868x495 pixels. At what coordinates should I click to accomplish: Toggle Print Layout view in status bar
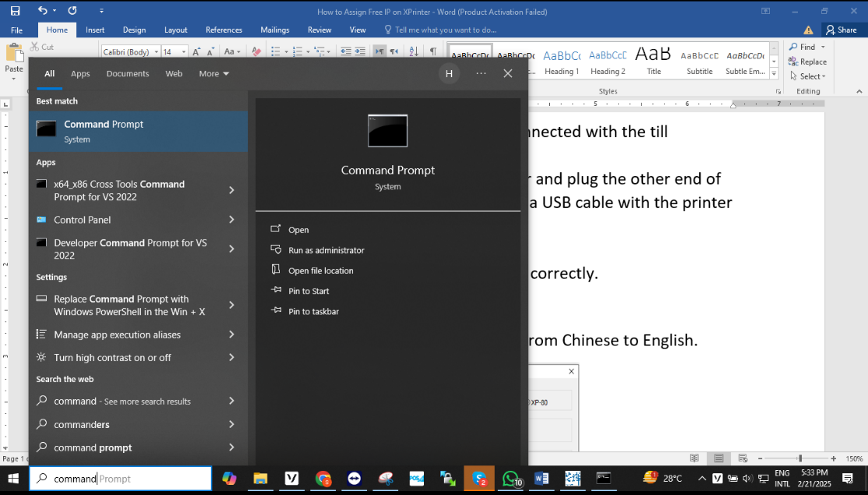point(718,458)
